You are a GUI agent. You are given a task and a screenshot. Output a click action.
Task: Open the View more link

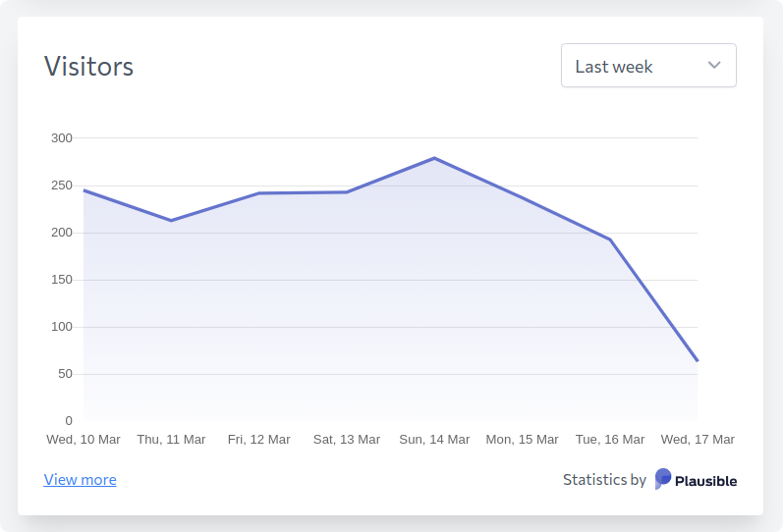point(80,480)
